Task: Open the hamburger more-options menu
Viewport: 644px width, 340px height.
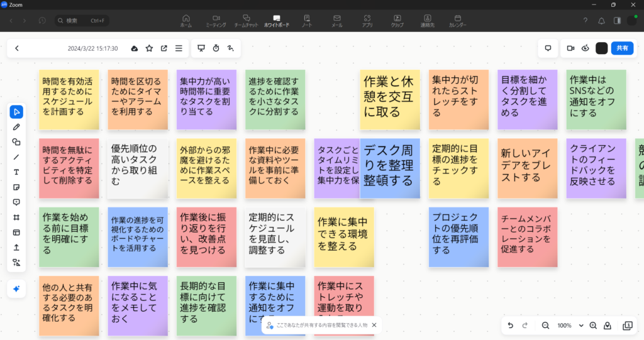Action: [x=179, y=48]
